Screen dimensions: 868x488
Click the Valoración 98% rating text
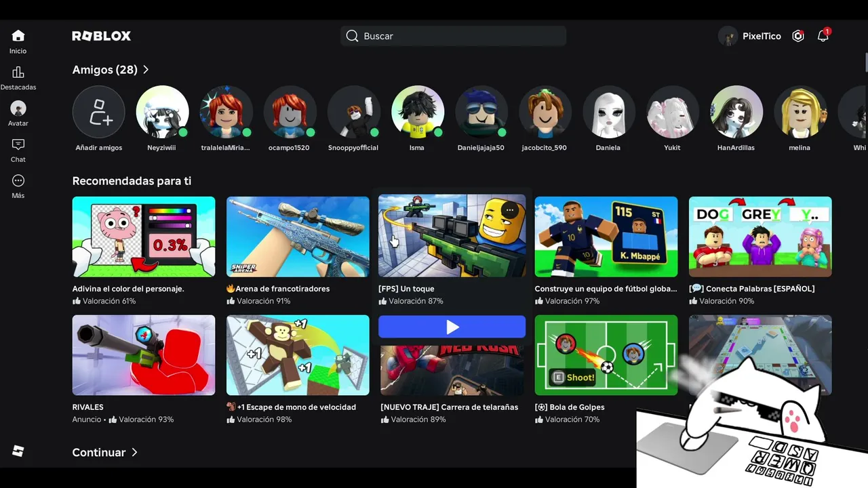(264, 420)
